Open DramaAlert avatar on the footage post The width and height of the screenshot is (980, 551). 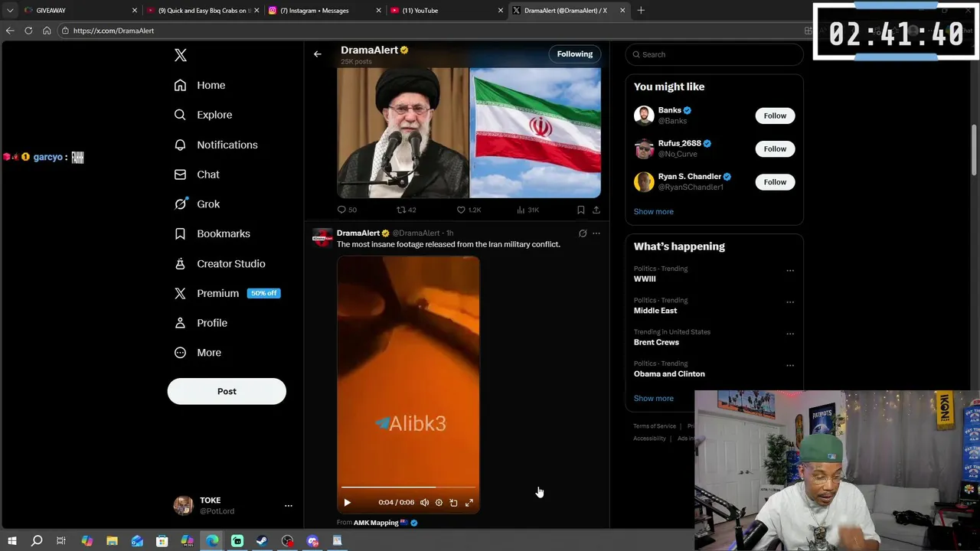coord(322,238)
